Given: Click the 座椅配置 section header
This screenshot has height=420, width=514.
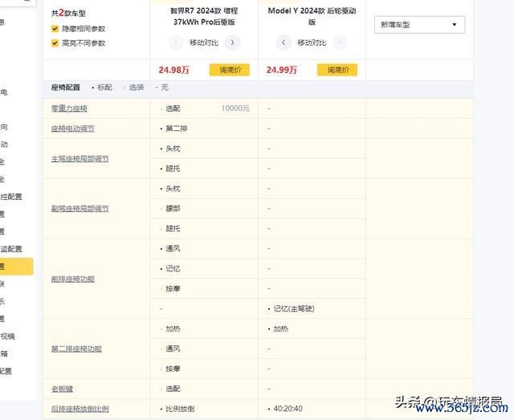Looking at the screenshot, I should [66, 88].
